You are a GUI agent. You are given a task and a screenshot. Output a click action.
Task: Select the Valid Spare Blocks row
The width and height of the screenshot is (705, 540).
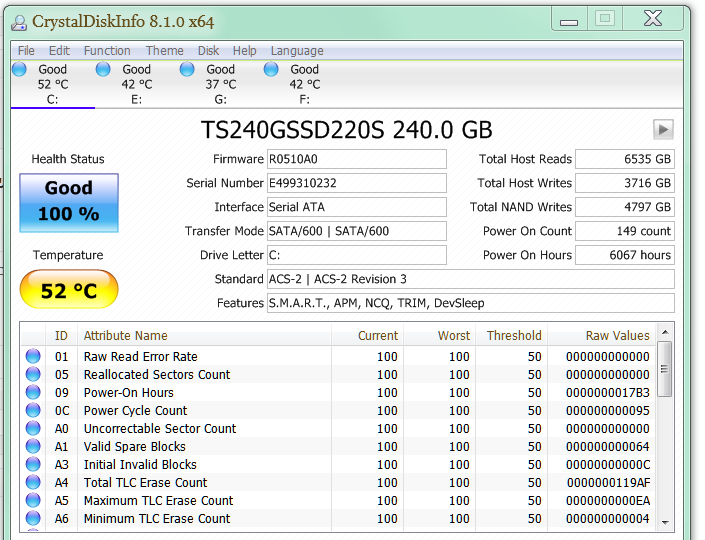(338, 446)
